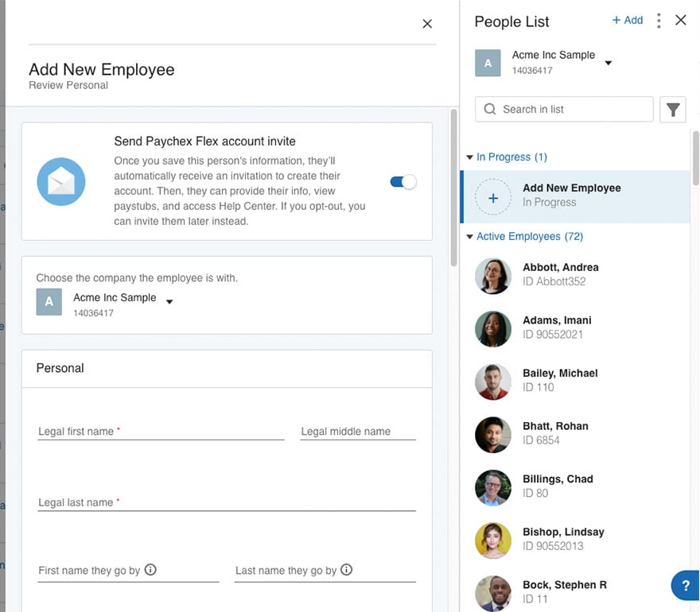Click Lindsay Bishop's profile photo

click(x=493, y=540)
